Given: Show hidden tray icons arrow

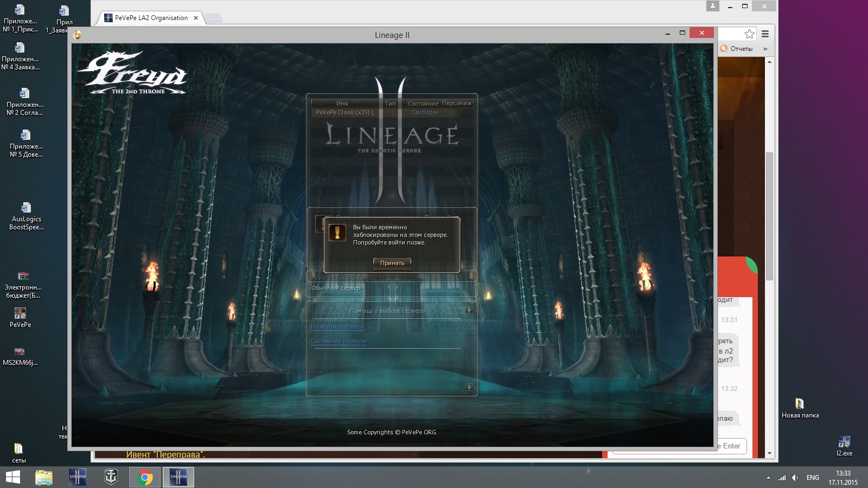Looking at the screenshot, I should (768, 478).
